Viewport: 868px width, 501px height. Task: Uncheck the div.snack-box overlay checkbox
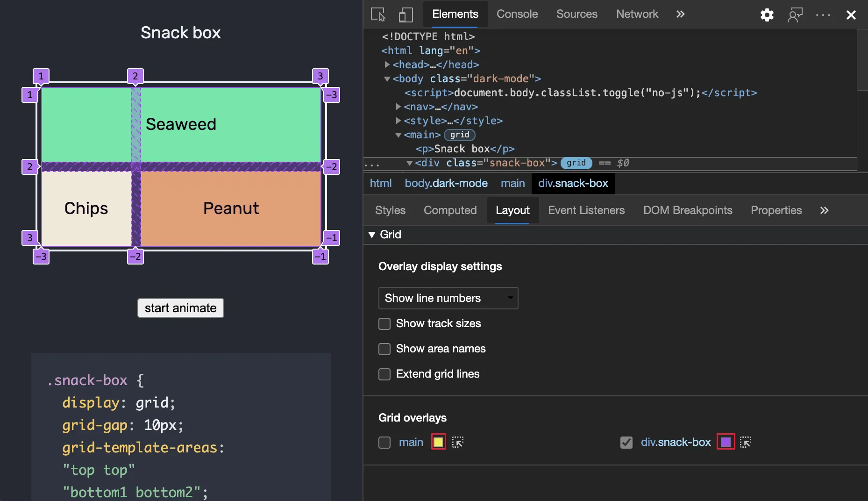tap(626, 442)
